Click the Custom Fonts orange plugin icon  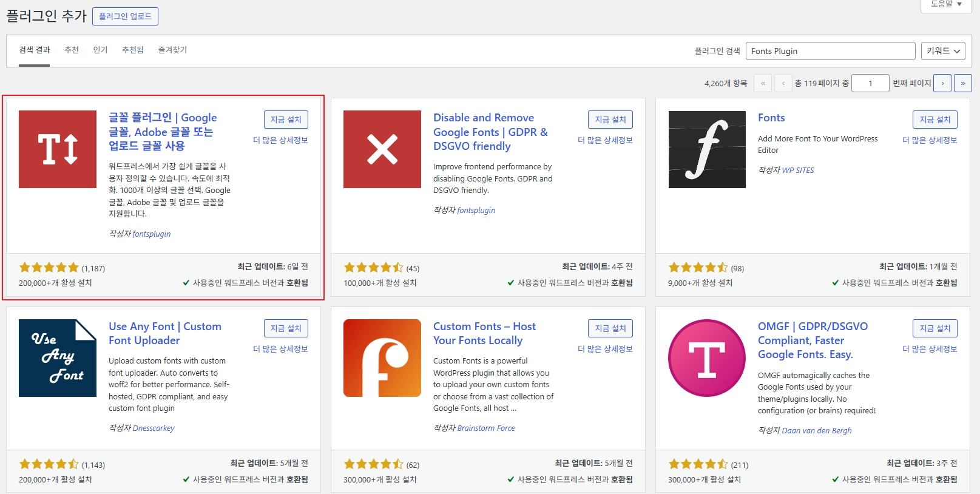[382, 358]
